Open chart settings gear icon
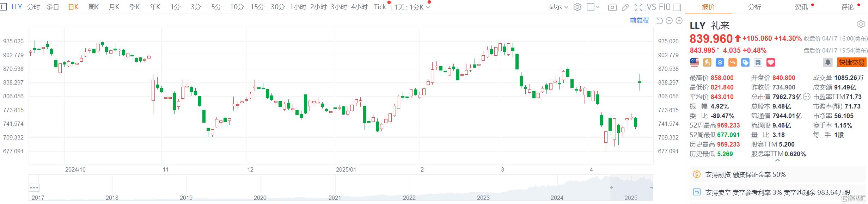The height and width of the screenshot is (204, 868). (x=577, y=7)
